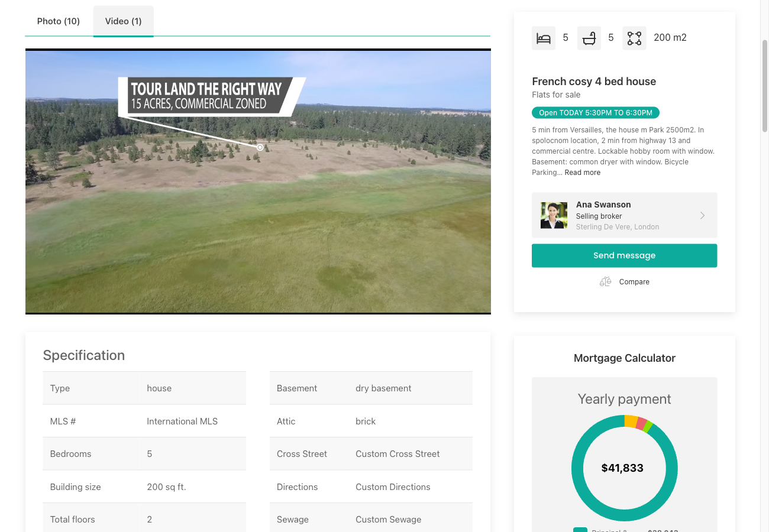
Task: Click Ana Swanson's profile photo
Action: tap(554, 215)
